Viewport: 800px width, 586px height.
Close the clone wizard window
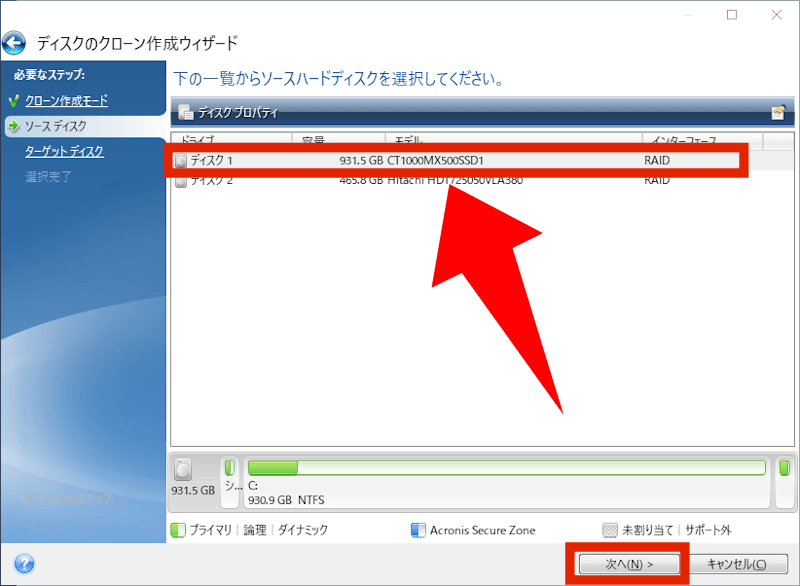click(x=777, y=15)
